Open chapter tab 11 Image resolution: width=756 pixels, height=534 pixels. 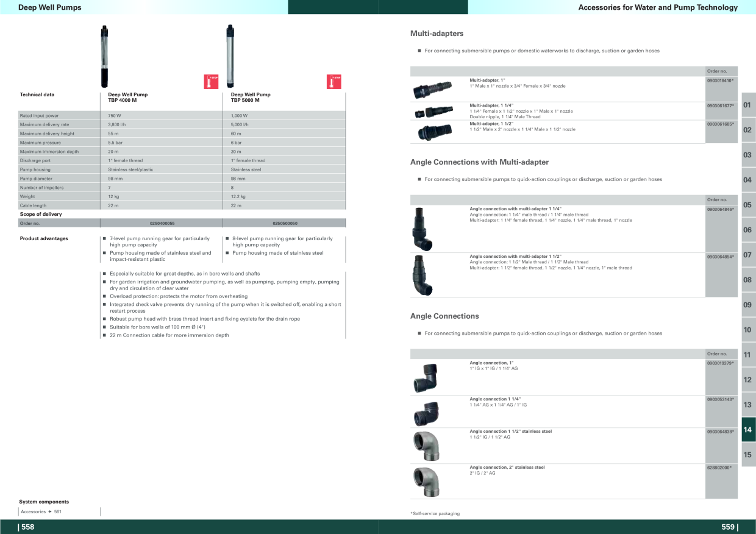[x=747, y=355]
